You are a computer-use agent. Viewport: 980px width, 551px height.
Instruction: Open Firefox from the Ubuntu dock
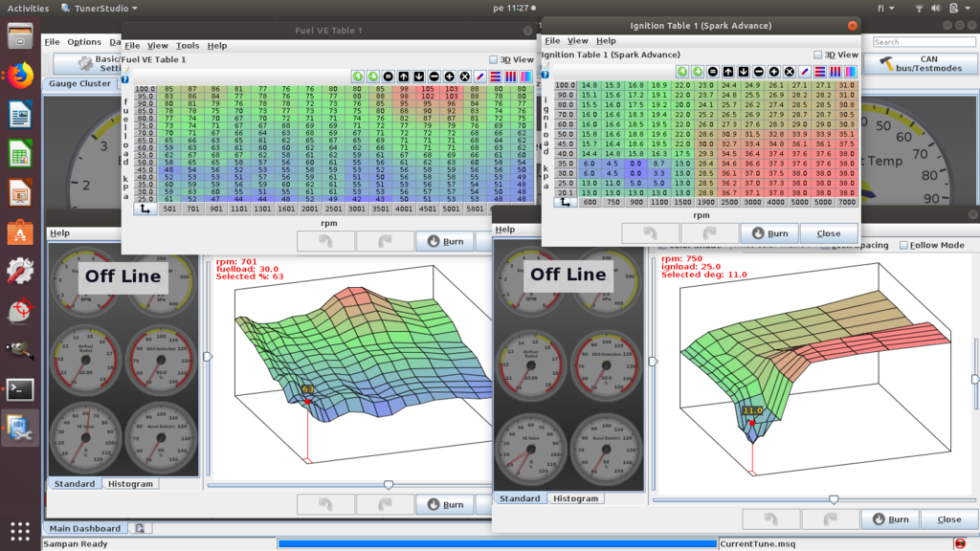(x=20, y=77)
